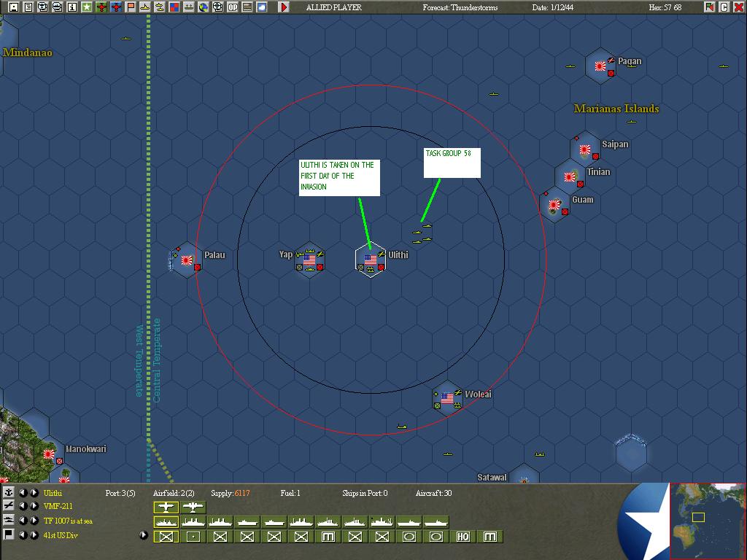This screenshot has width=747, height=560.
Task: Open 'TF 1007 is at sea' label
Action: tap(68, 521)
